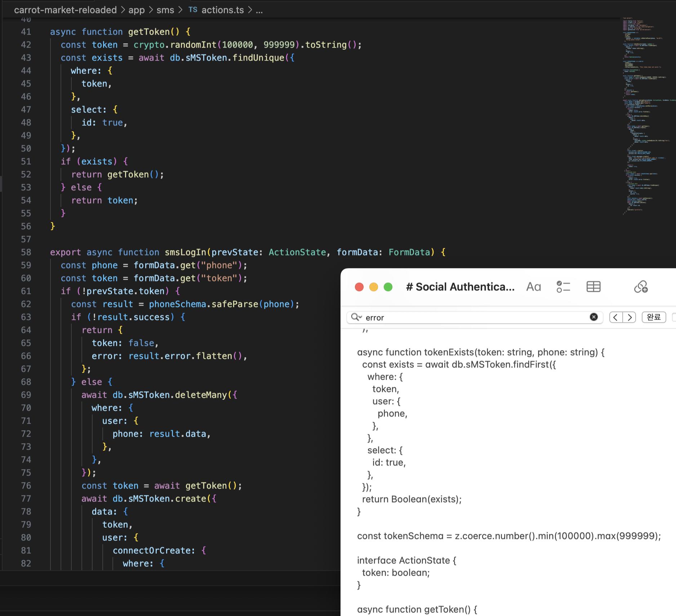Viewport: 676px width, 616px height.
Task: Click 'async function getToken() {' in the Notes window
Action: coord(417,609)
